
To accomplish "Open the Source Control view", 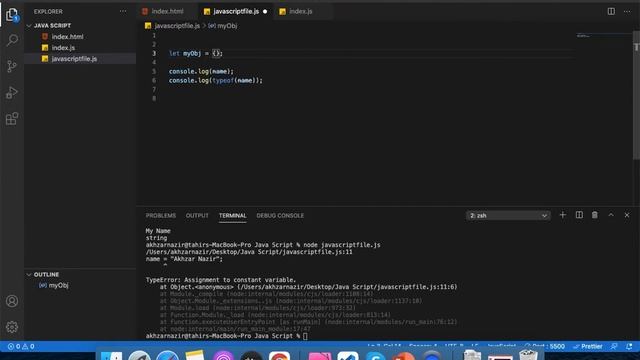I will pyautogui.click(x=12, y=66).
